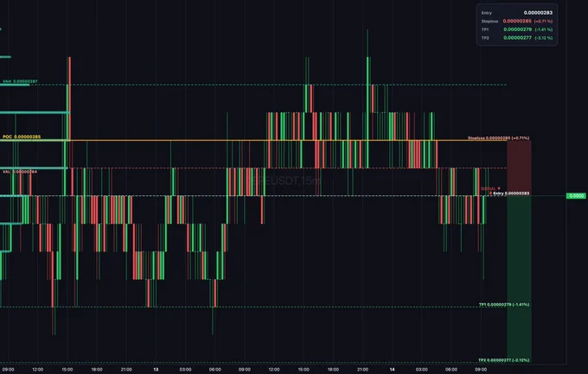Select the POC 0.00000285 level label
The height and width of the screenshot is (374, 588).
tap(22, 136)
